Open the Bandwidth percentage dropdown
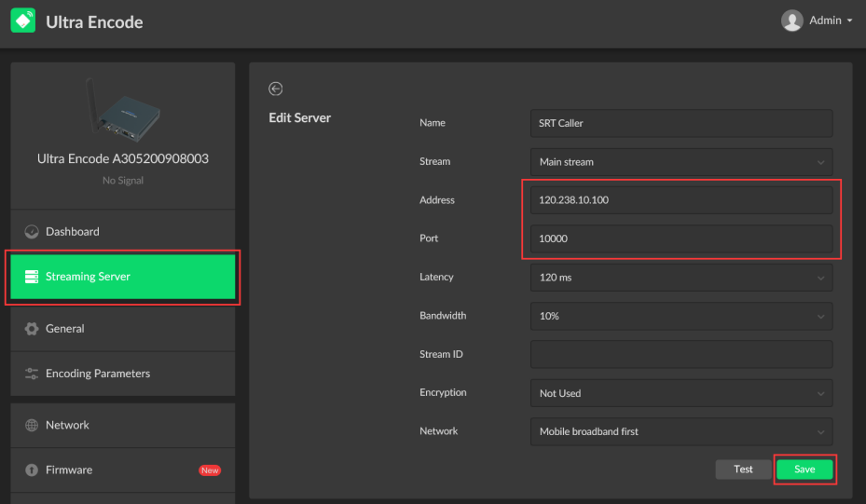 (x=680, y=316)
